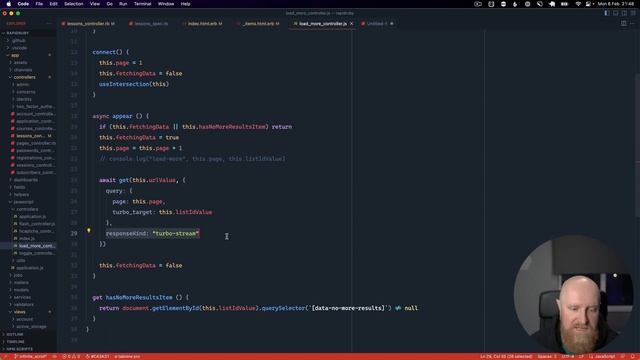
Task: Open editor more actions ellipsis
Action: click(633, 24)
